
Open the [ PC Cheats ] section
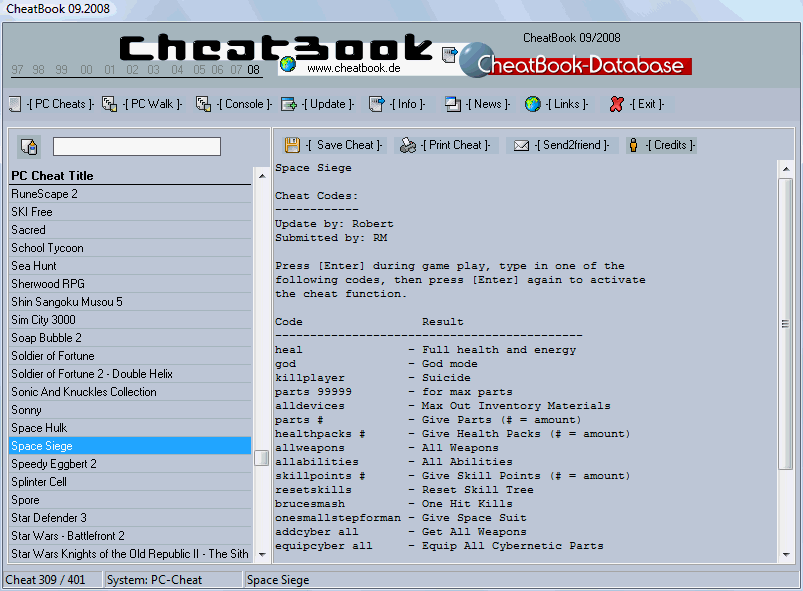pyautogui.click(x=60, y=104)
